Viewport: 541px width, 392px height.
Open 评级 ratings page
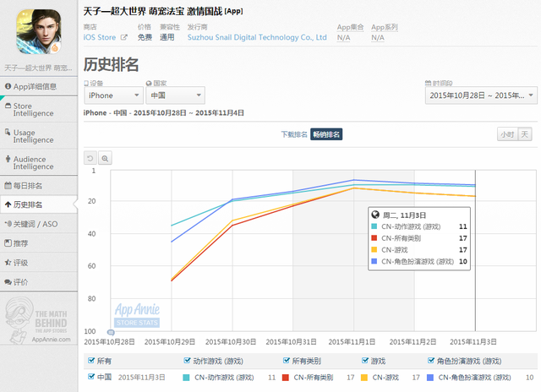(39, 263)
